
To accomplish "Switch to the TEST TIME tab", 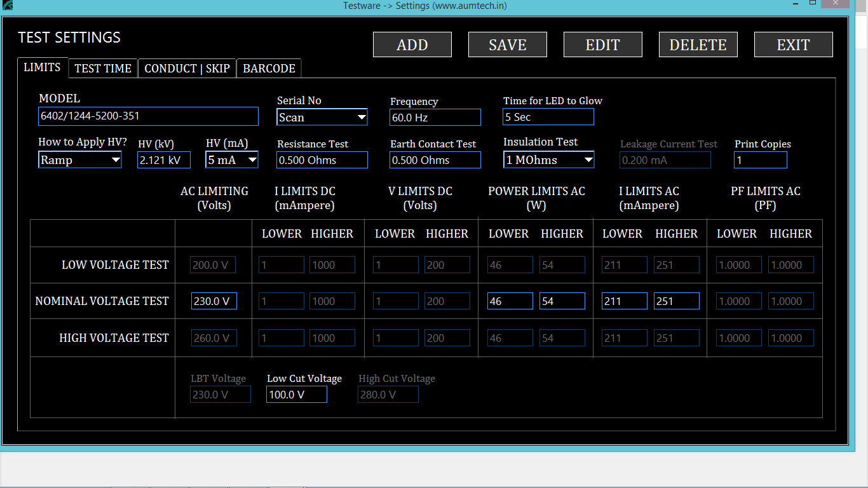I will [x=103, y=69].
